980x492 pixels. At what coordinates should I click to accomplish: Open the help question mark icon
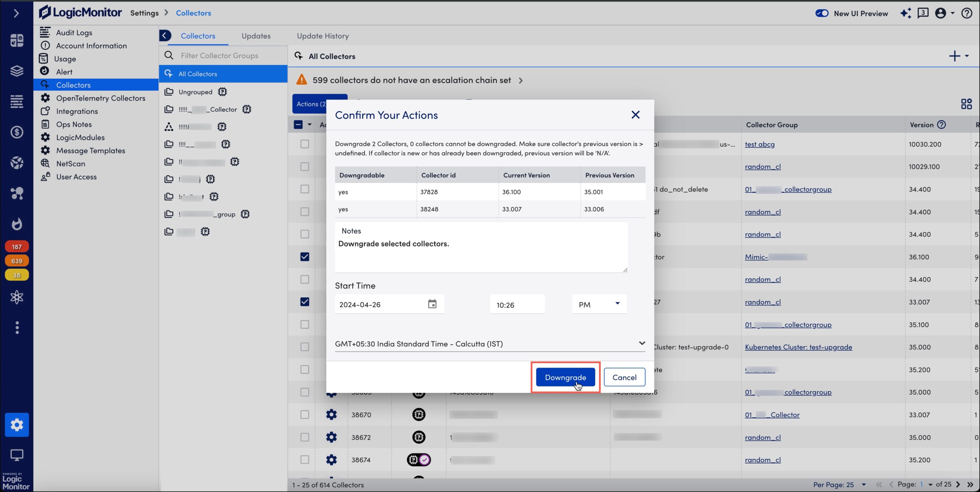click(x=967, y=13)
